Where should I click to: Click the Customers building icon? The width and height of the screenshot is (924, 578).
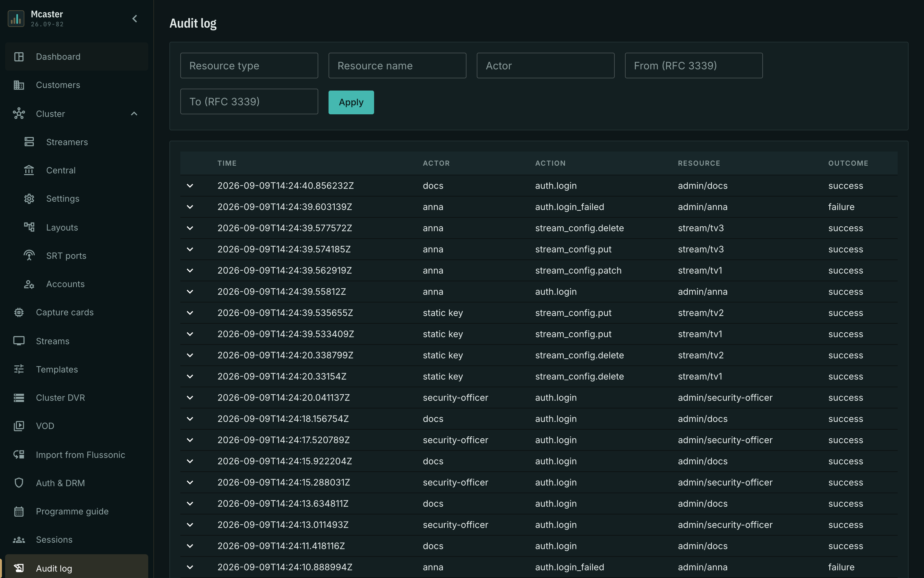(x=19, y=85)
